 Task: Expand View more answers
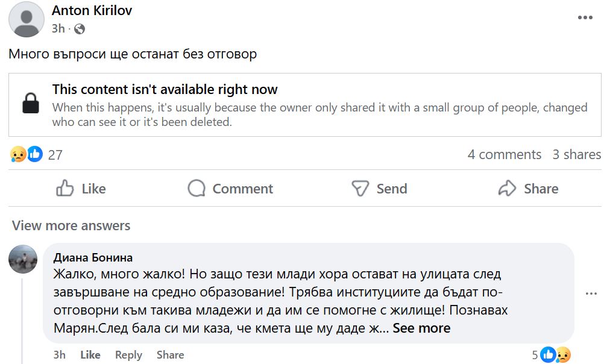(x=71, y=226)
